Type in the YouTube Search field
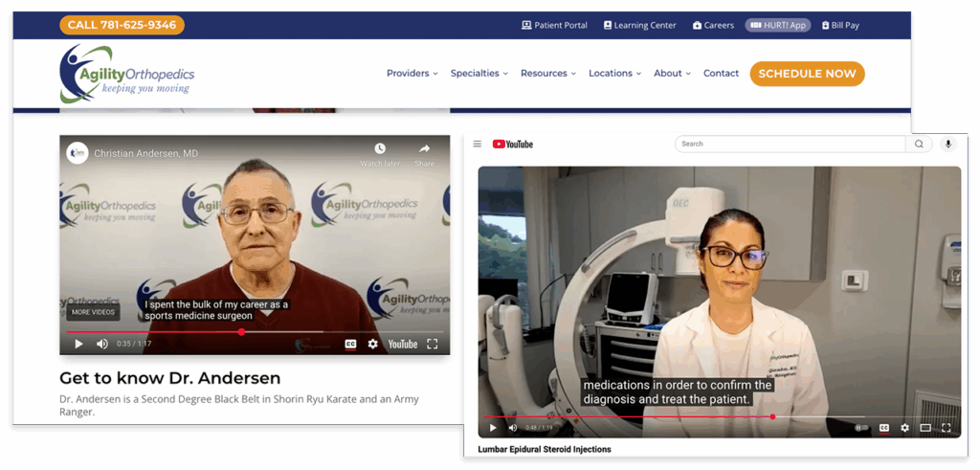Image resolution: width=980 pixels, height=470 pixels. click(x=790, y=145)
